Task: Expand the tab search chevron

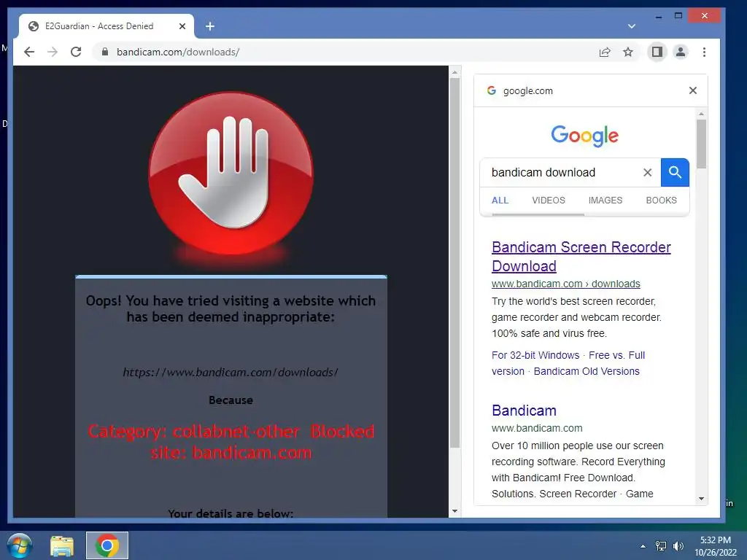Action: [632, 26]
